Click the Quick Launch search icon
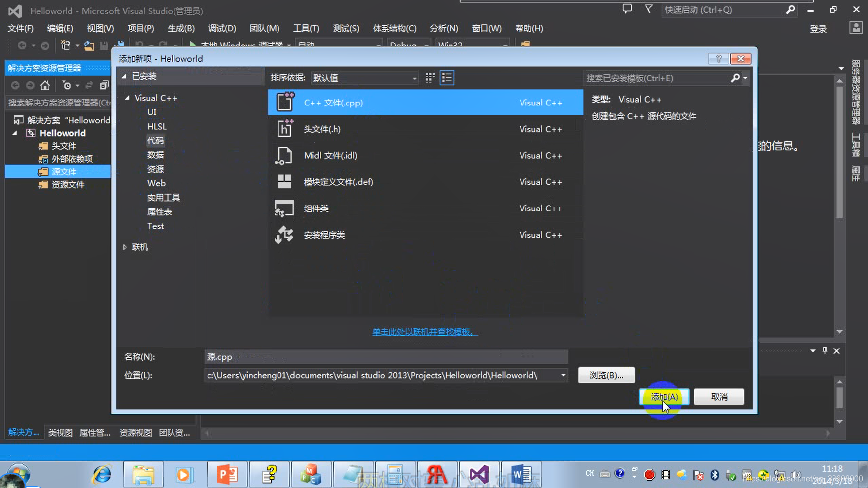 coord(790,9)
